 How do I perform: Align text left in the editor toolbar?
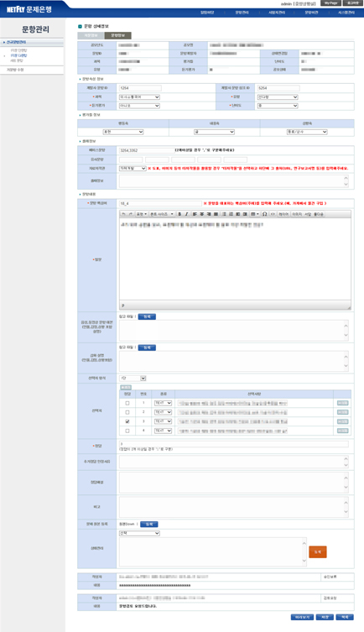point(195,214)
